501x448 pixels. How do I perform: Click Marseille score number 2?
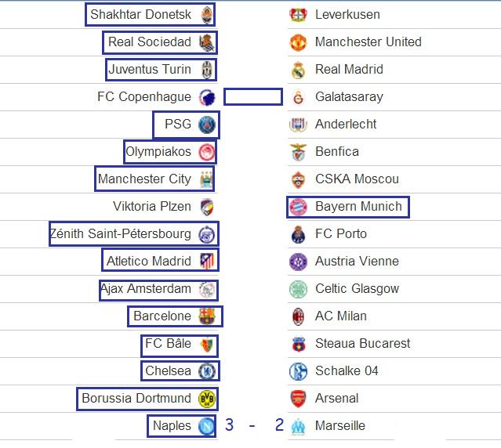click(279, 425)
